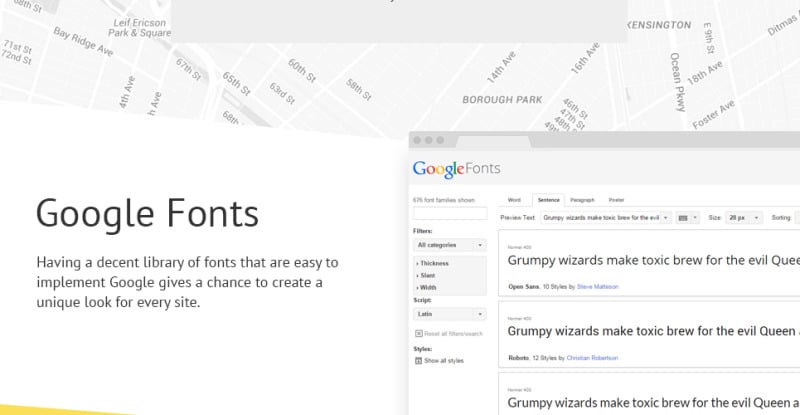Switch to the Poster tab
Image resolution: width=800 pixels, height=415 pixels.
(616, 200)
